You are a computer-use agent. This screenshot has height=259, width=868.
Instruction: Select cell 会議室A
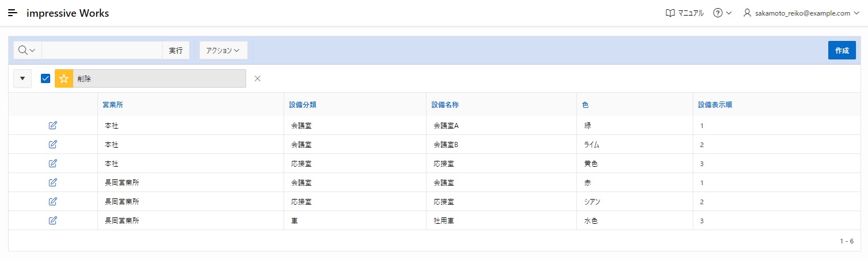(501, 125)
